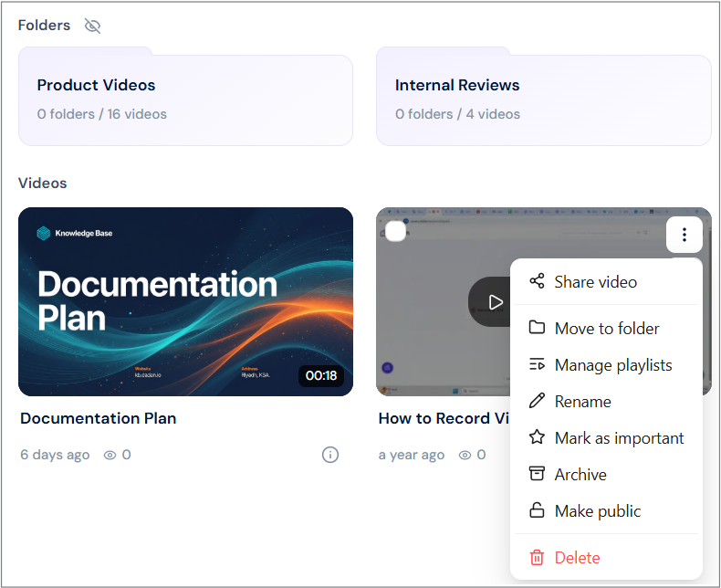Screen dimensions: 721x588
Task: Click the star icon for Mark as important
Action: coord(537,436)
